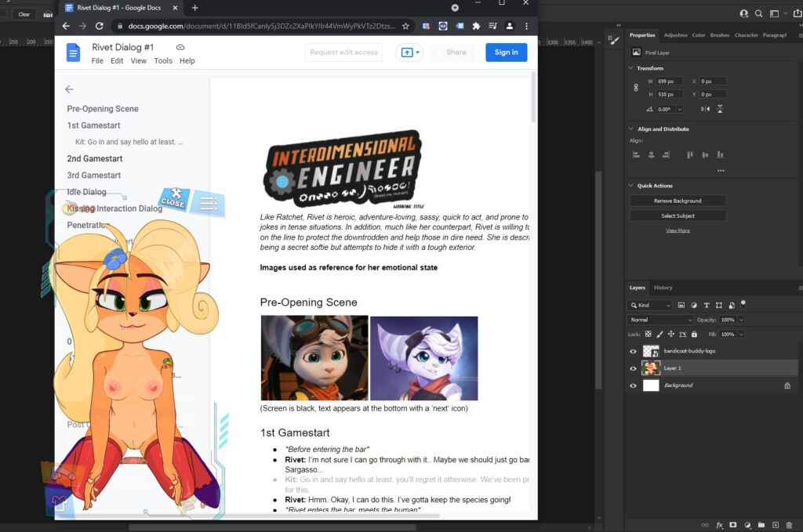Click the Chrome reload page icon
803x532 pixels.
100,26
